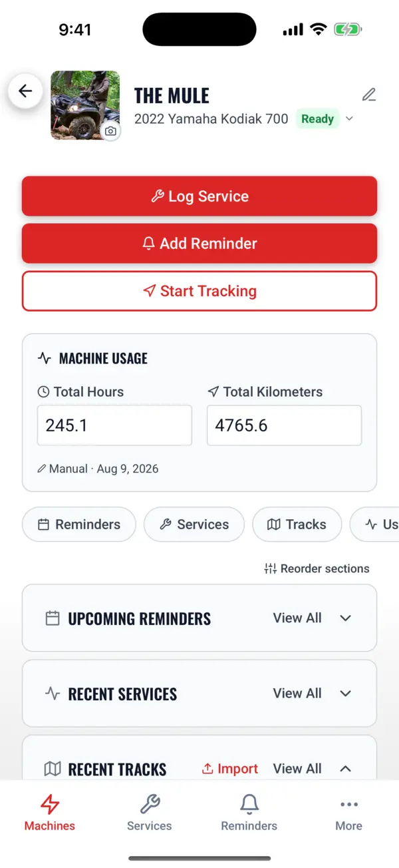Tap the Log Service button
The width and height of the screenshot is (399, 868).
click(x=199, y=196)
